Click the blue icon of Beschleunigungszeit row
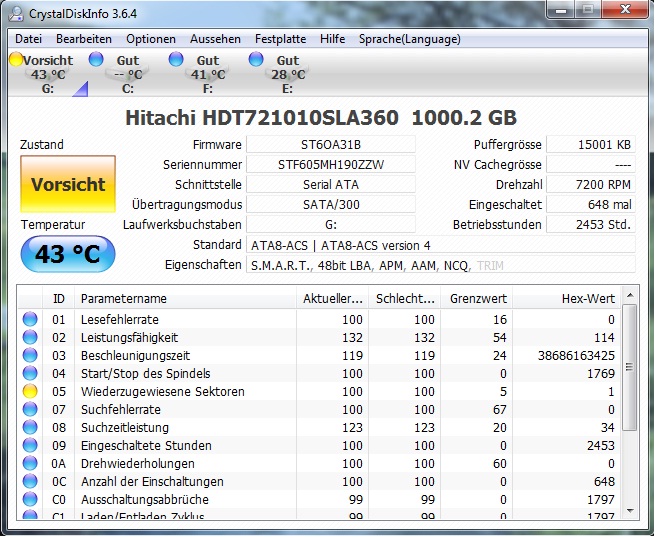Screen dimensions: 655x538 coord(30,355)
